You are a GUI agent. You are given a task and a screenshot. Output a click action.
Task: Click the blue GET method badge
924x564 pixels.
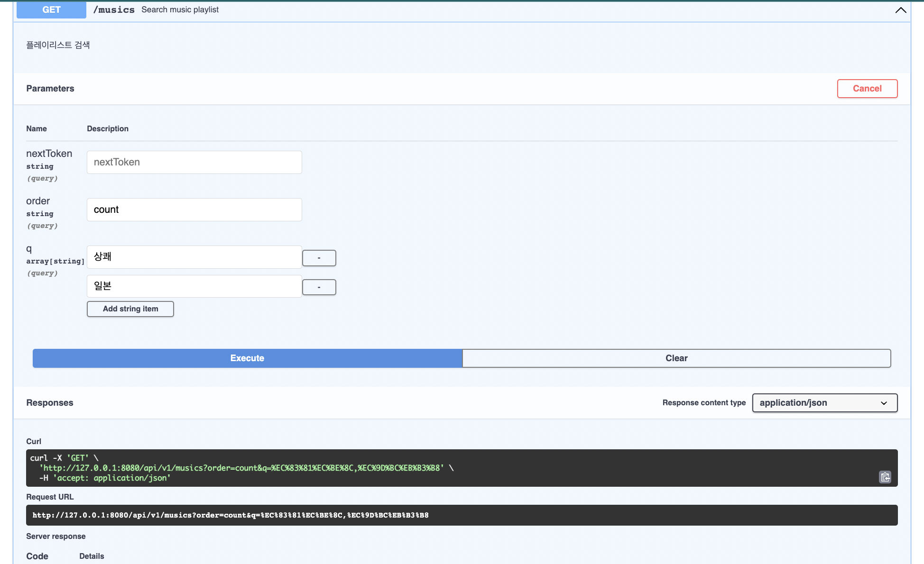coord(51,9)
